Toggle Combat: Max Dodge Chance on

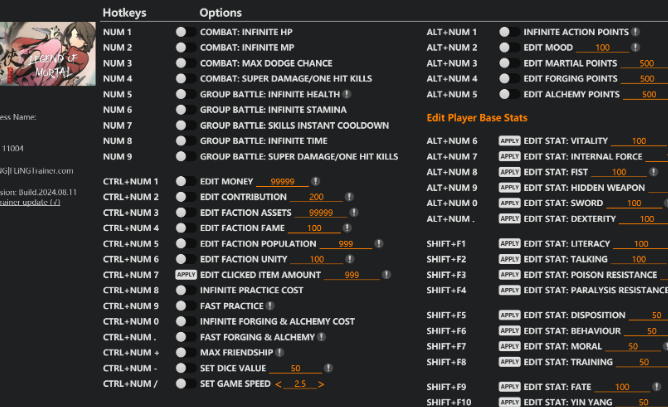point(181,63)
